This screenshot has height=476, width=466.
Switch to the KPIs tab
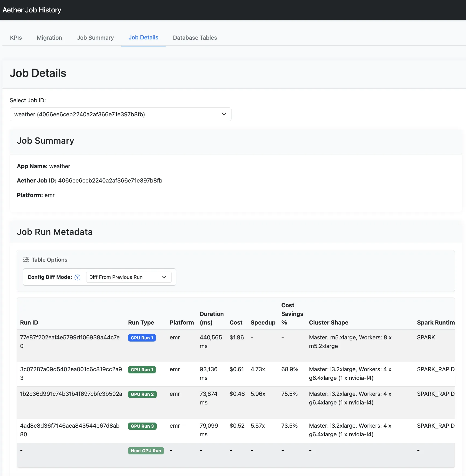pyautogui.click(x=16, y=38)
